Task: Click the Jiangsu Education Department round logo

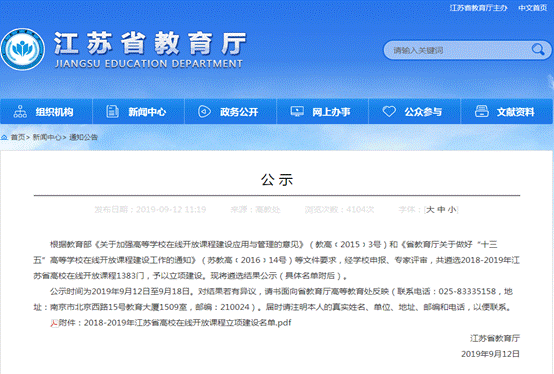Action: coord(23,49)
